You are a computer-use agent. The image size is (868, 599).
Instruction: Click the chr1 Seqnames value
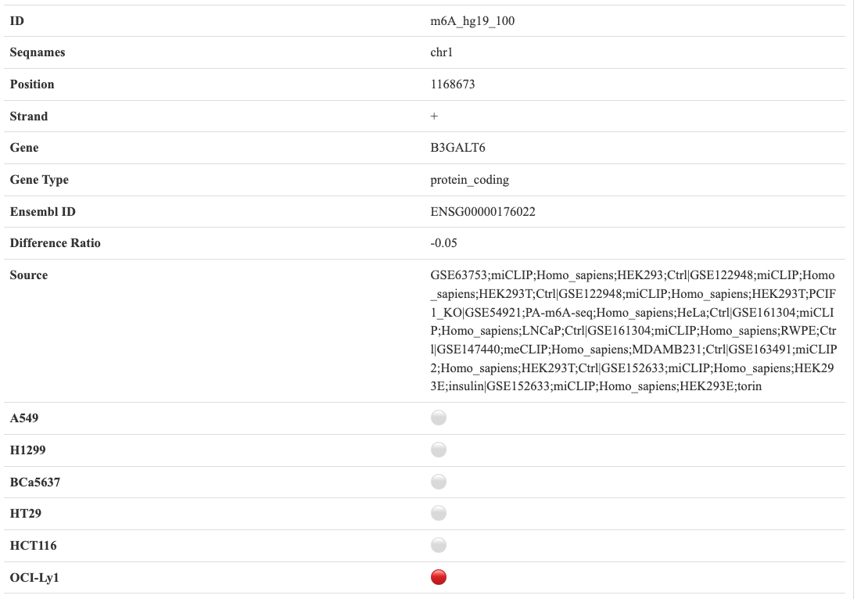(442, 52)
